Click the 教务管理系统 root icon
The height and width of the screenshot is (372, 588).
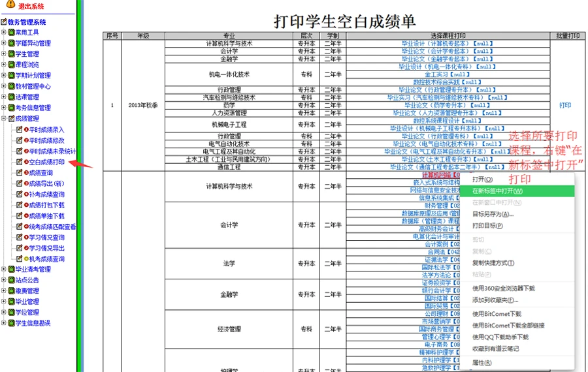(4, 22)
